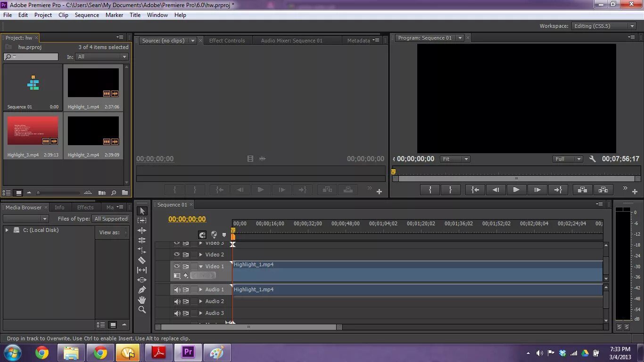This screenshot has width=644, height=362.
Task: Open the Full playback resolution dropdown
Action: click(x=568, y=159)
